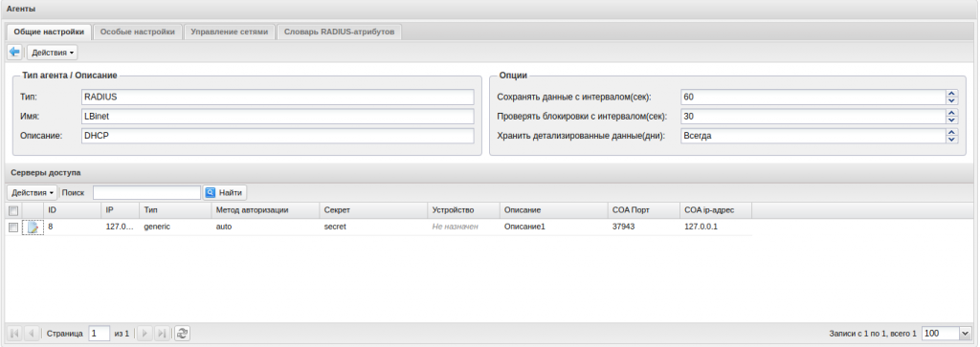Sort by the IP column header
Screen dimensions: 980x347
click(120, 210)
